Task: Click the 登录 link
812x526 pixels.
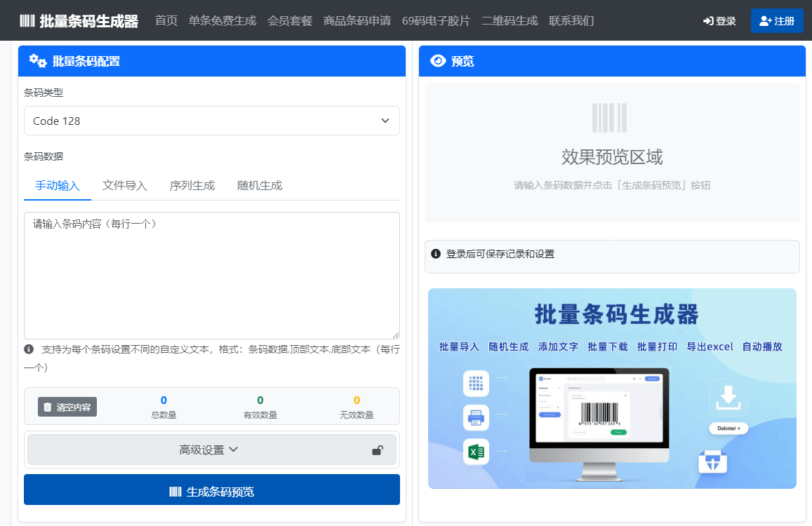Action: pos(719,21)
